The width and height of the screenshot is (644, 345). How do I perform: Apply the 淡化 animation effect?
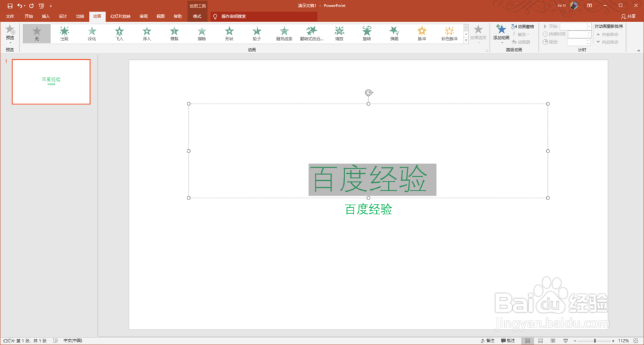[x=92, y=33]
